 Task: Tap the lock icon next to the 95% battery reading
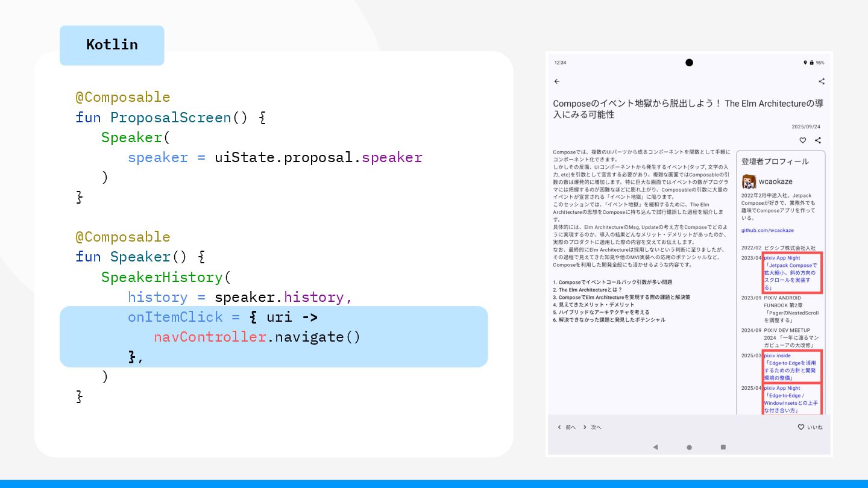click(811, 63)
